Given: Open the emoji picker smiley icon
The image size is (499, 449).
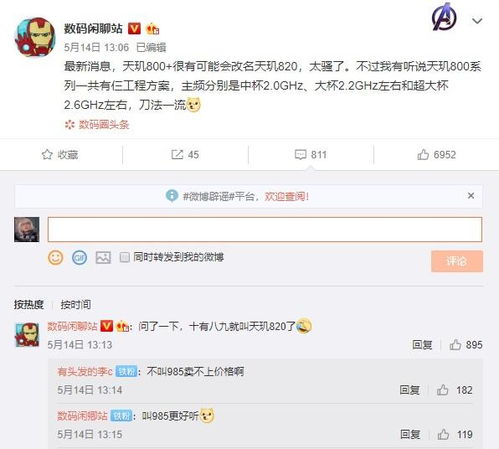Looking at the screenshot, I should pyautogui.click(x=55, y=257).
